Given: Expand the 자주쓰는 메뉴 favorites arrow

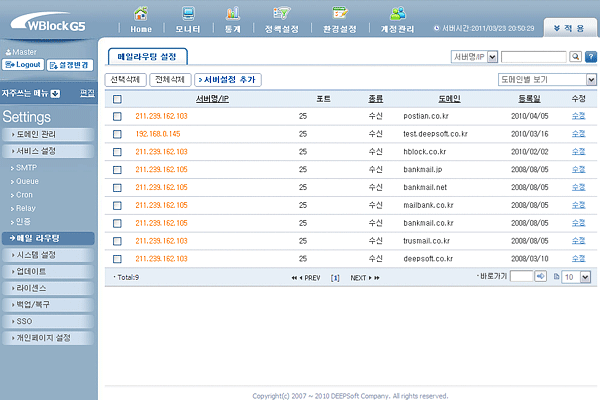Looking at the screenshot, I should [x=55, y=93].
